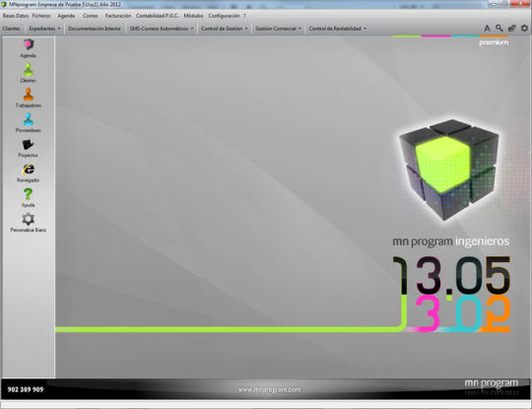The height and width of the screenshot is (409, 532).
Task: Open the Contabilidad P.G.C. menu
Action: (x=157, y=16)
